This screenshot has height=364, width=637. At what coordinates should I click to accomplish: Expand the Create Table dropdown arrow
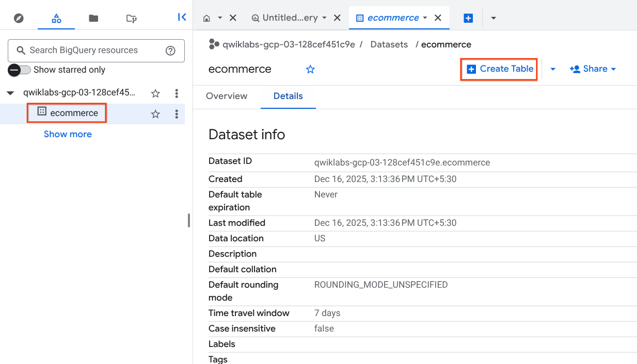tap(552, 69)
